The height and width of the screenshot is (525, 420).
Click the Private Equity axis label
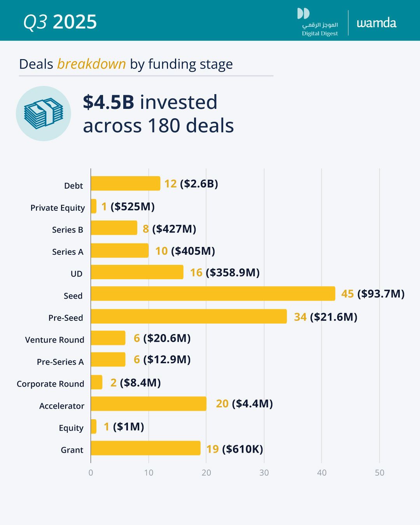coord(58,208)
